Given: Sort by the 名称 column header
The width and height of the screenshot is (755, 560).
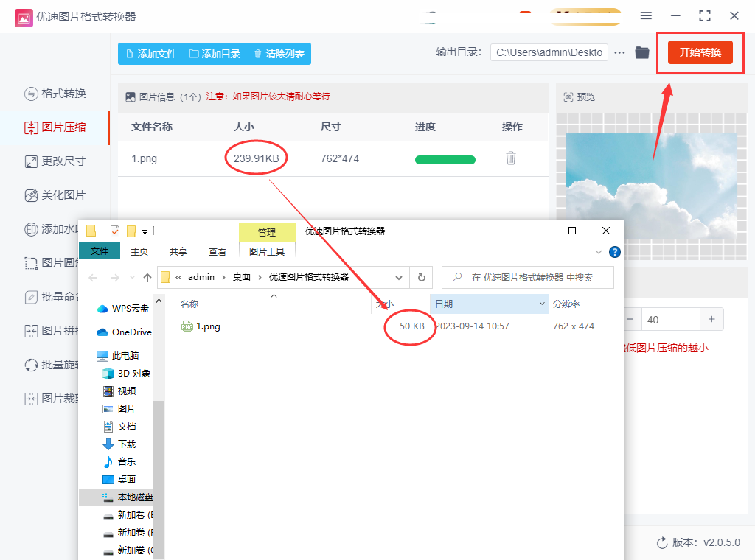Looking at the screenshot, I should pos(189,304).
